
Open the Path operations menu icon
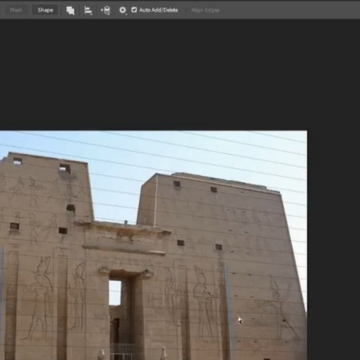(70, 10)
